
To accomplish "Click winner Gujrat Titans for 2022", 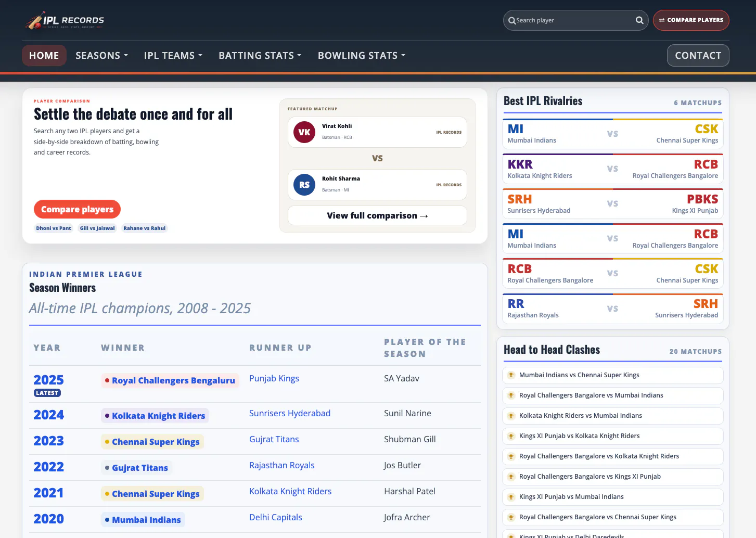I will point(136,468).
